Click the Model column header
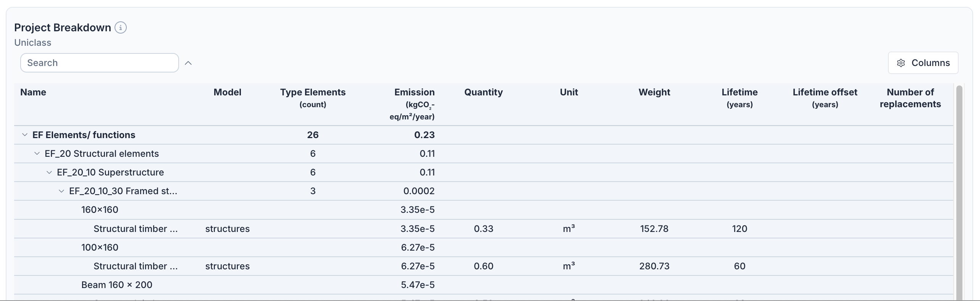Screen dimensions: 980x301 pos(228,92)
